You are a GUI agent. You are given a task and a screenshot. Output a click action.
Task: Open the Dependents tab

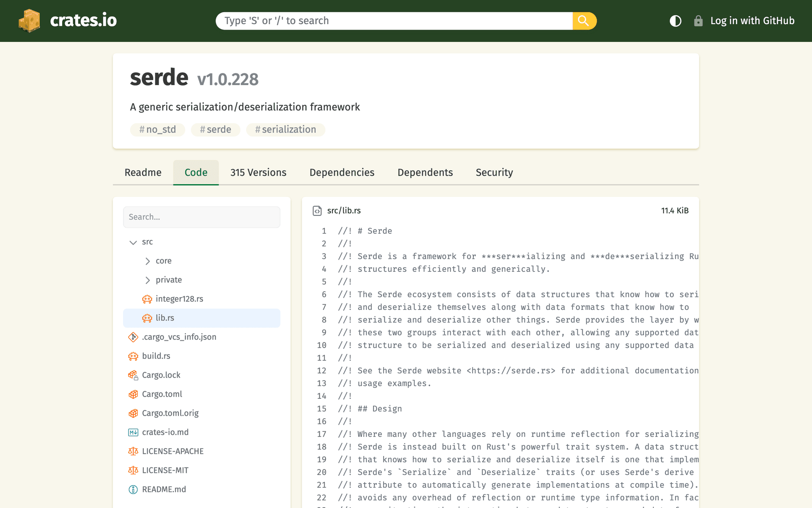coord(425,172)
